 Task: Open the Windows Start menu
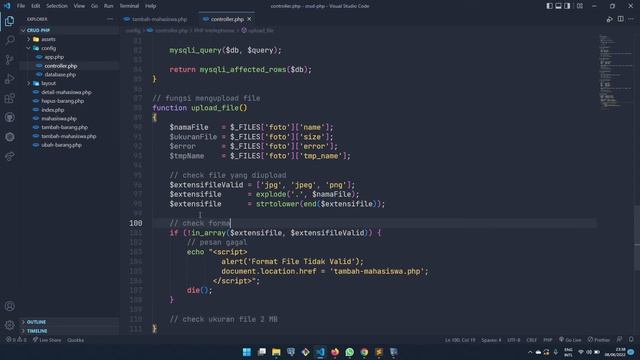pos(247,352)
